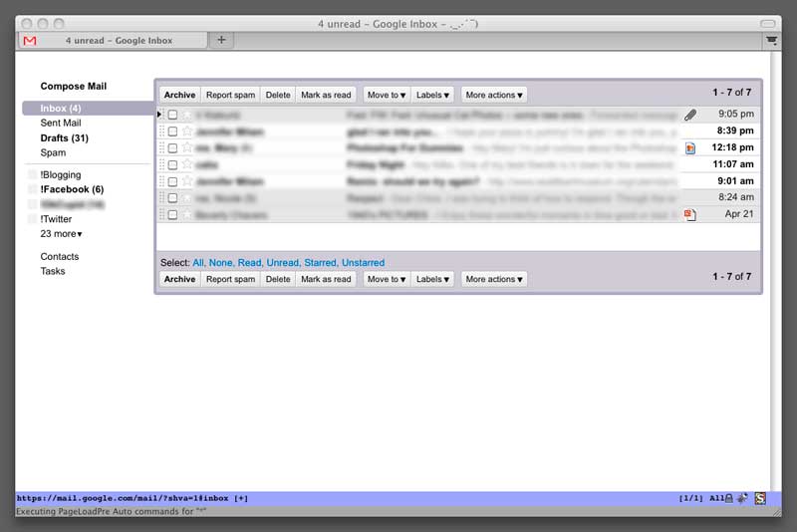Open the tab list menu icon
The width and height of the screenshot is (797, 532).
771,40
